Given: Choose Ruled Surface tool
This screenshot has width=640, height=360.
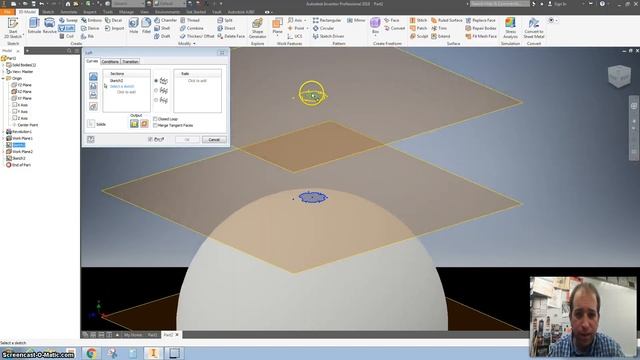Looking at the screenshot, I should click(x=447, y=20).
